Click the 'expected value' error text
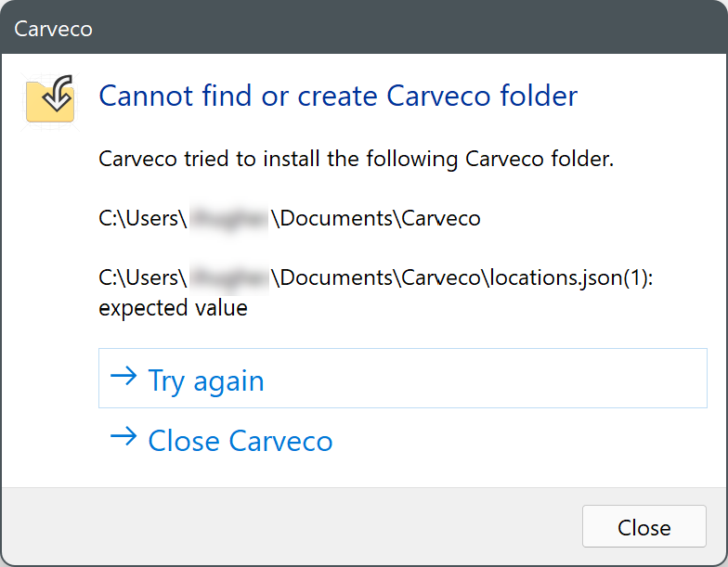This screenshot has height=567, width=728. [x=173, y=308]
